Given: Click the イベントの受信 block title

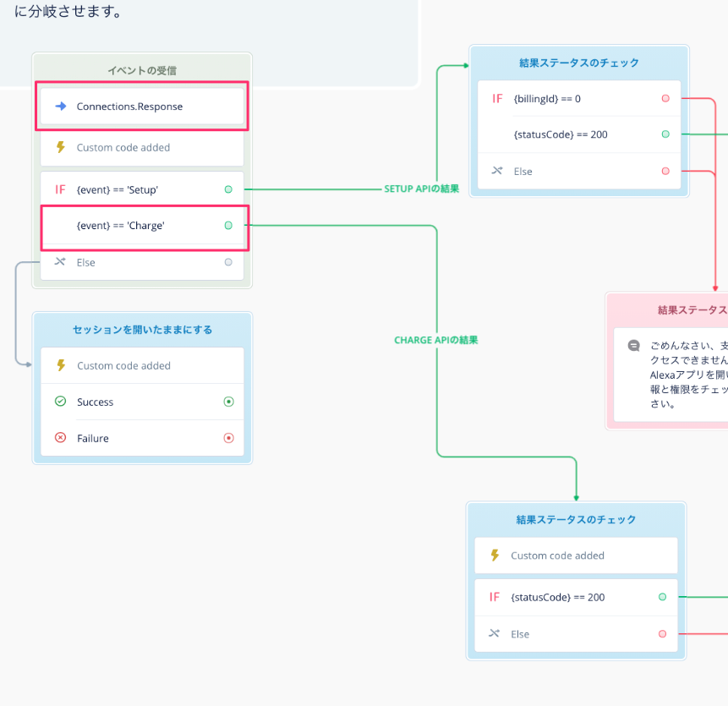Looking at the screenshot, I should coord(142,70).
